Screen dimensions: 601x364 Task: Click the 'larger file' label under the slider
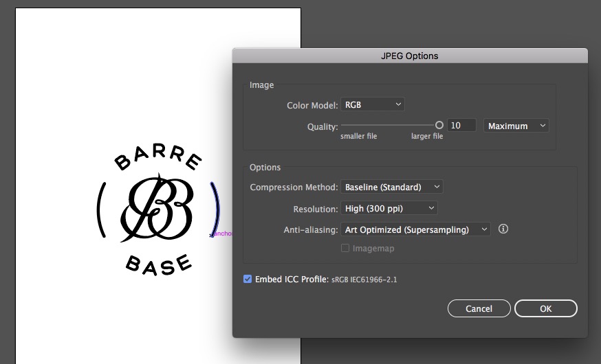(x=427, y=136)
